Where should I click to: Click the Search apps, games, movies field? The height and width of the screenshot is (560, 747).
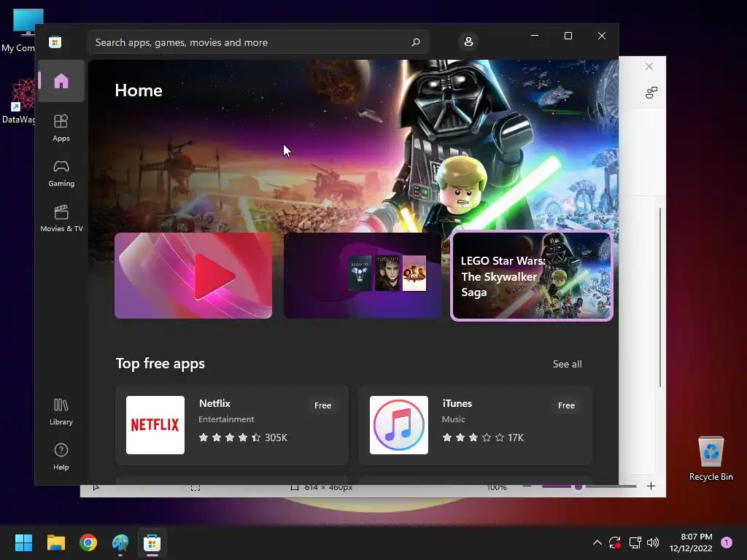pos(258,42)
